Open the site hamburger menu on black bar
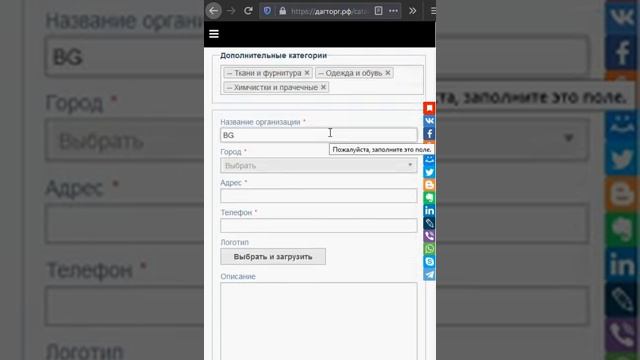Screen dimensions: 640x360 pyautogui.click(x=214, y=34)
